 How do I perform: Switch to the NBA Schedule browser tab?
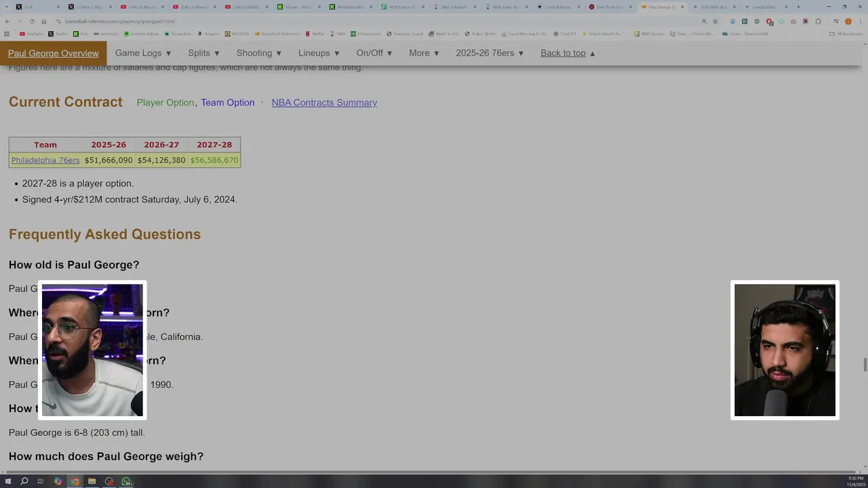tap(453, 7)
